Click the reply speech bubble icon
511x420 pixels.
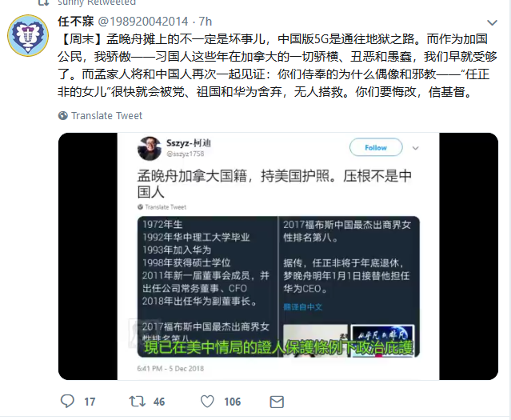(x=67, y=401)
